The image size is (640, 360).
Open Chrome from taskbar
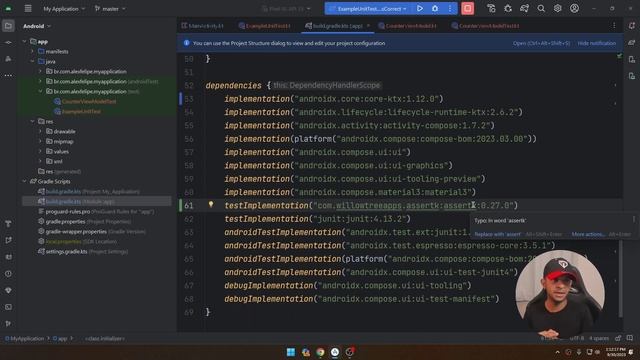pos(320,352)
